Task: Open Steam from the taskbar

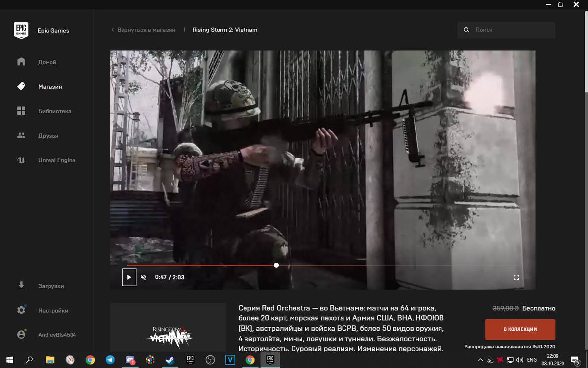Action: point(171,360)
